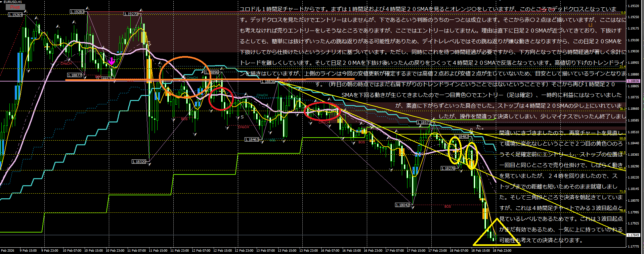Image resolution: width=644 pixels, height=254 pixels.
Task: Click the 1.19283 swing high price label
Action: pyautogui.click(x=77, y=12)
